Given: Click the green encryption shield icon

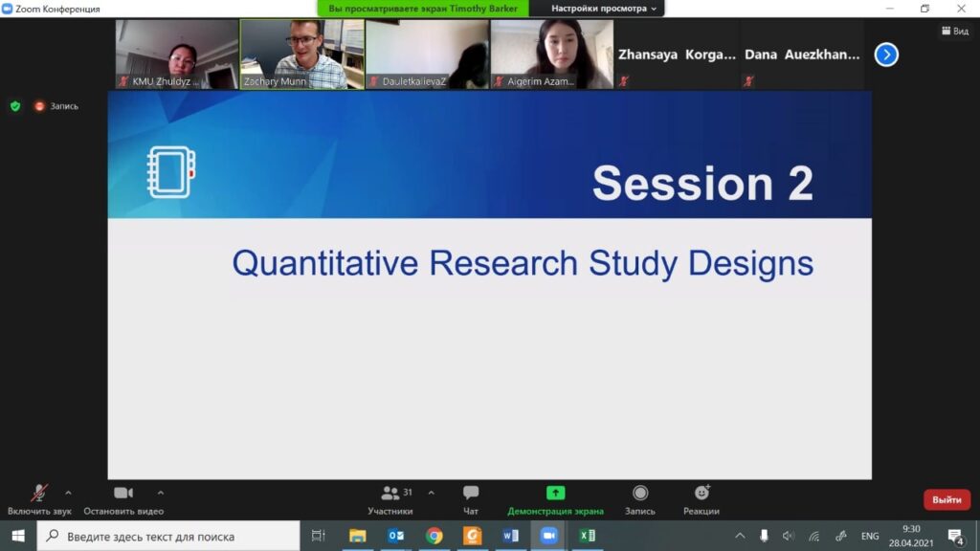Looking at the screenshot, I should (15, 106).
